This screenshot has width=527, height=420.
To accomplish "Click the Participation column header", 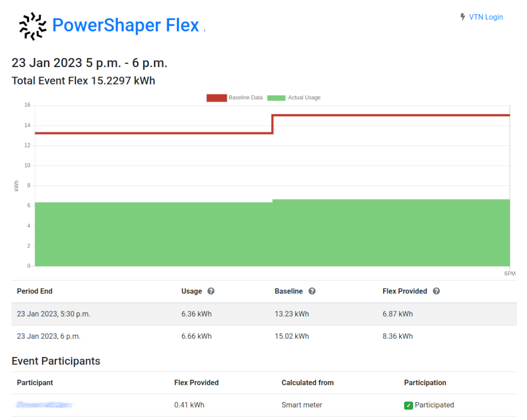I will (x=425, y=383).
